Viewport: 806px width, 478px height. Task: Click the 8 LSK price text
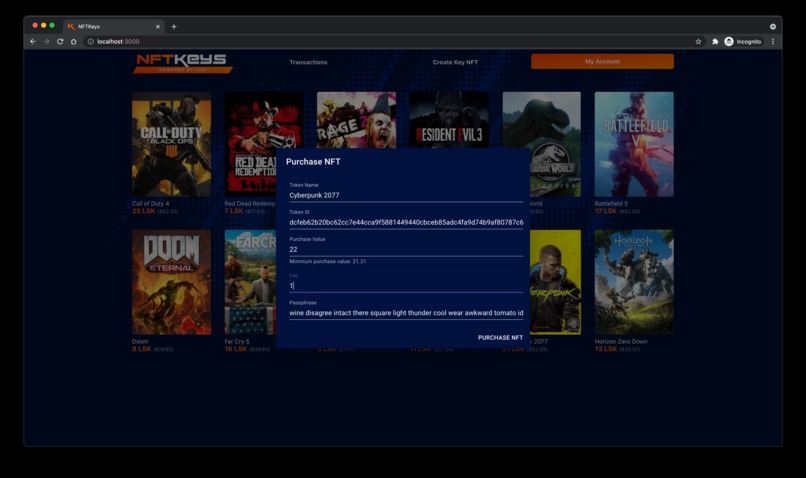click(141, 349)
